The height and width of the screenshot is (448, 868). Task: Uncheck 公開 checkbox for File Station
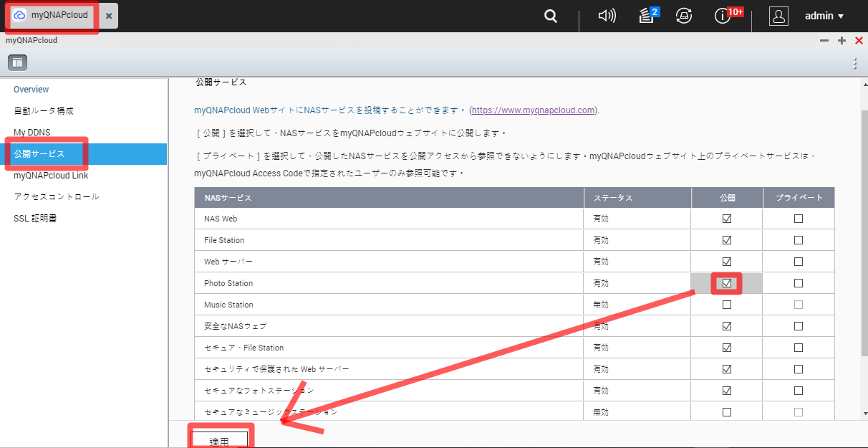pyautogui.click(x=727, y=240)
